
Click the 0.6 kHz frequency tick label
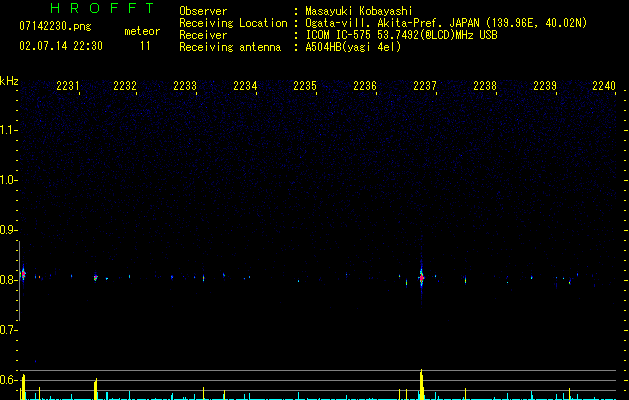[x=8, y=380]
